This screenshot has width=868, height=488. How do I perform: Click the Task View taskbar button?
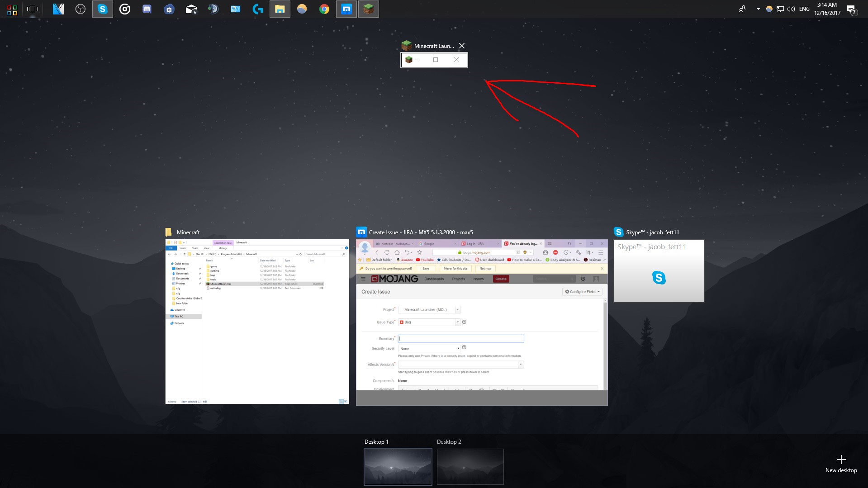click(x=33, y=9)
